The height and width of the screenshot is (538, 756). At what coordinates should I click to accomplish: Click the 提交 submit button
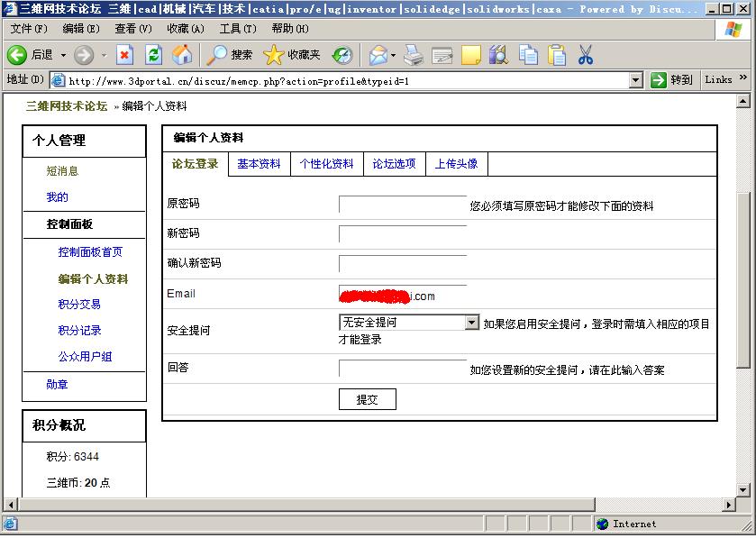pyautogui.click(x=368, y=399)
